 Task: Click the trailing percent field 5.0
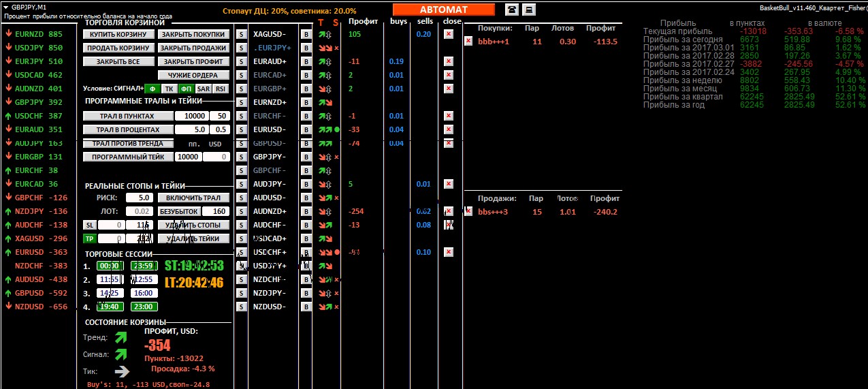coord(191,129)
